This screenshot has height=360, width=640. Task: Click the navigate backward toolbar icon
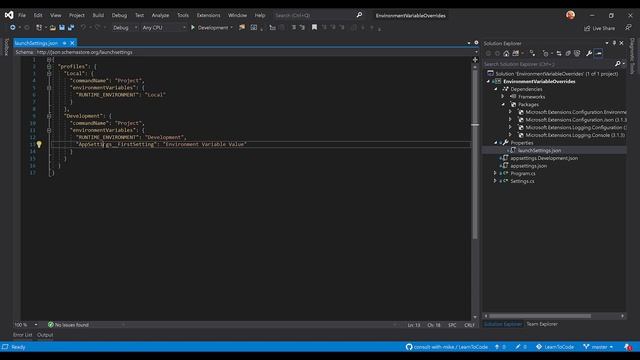point(13,27)
